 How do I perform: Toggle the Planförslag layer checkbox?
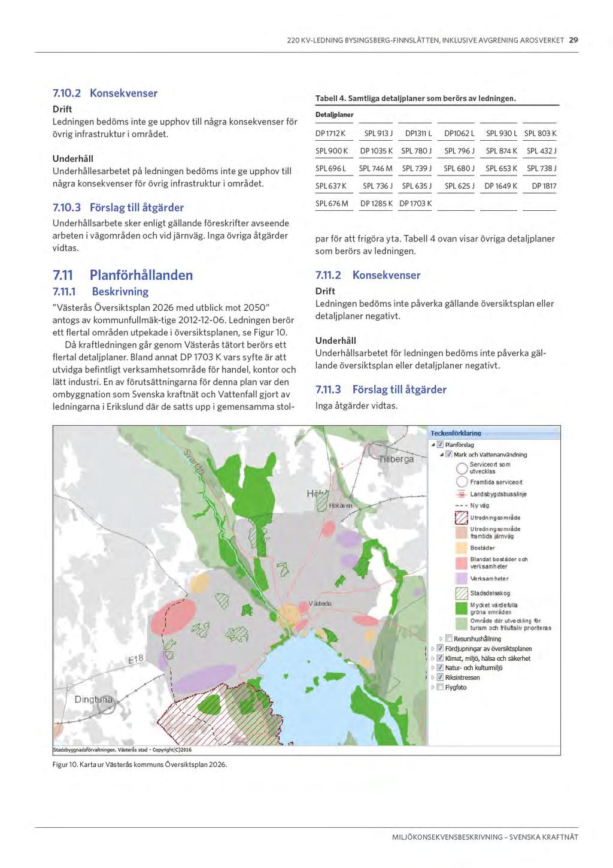[x=440, y=445]
